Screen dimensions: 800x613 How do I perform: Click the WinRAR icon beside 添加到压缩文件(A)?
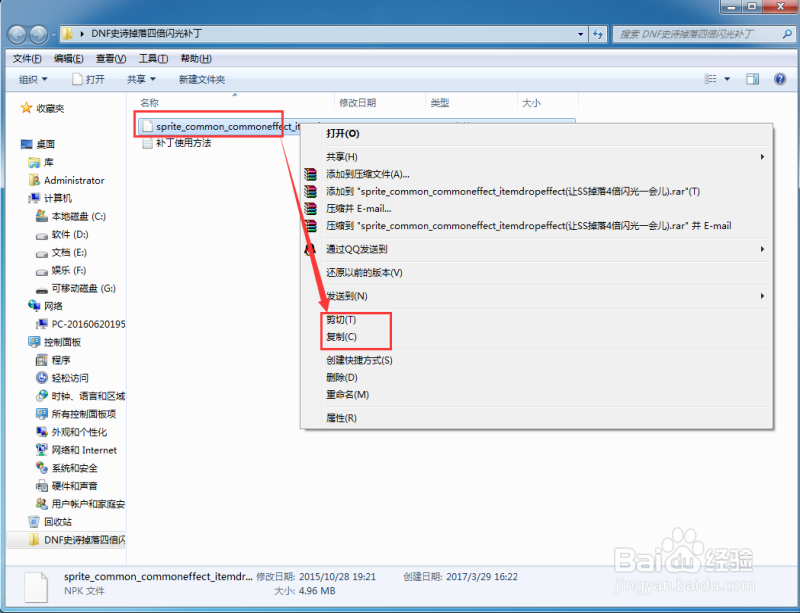point(310,174)
